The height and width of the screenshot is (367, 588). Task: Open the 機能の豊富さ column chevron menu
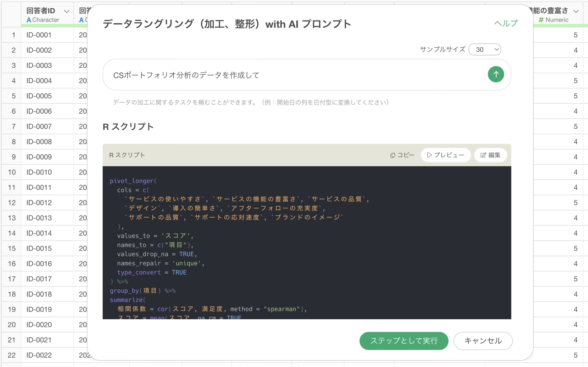click(x=576, y=11)
